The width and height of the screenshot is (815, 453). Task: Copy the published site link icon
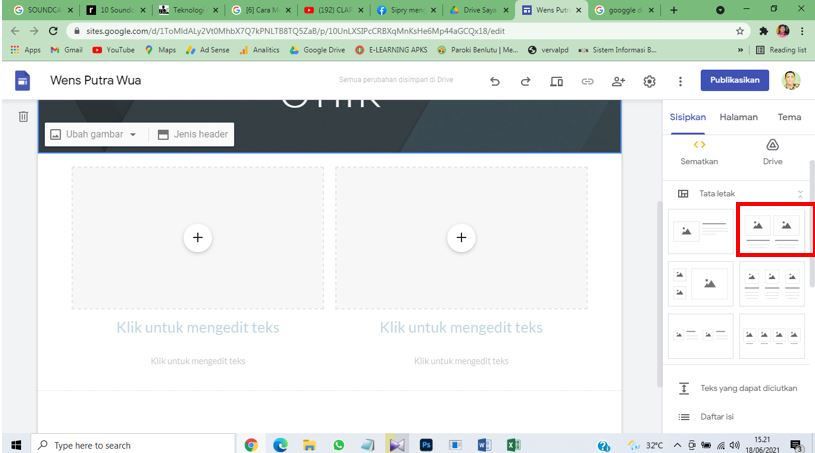click(x=587, y=81)
